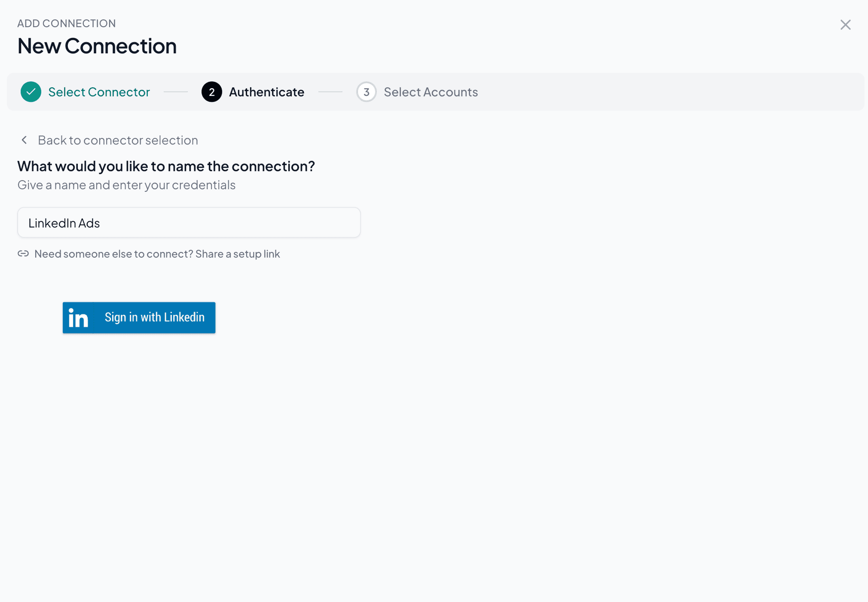Click the green checkmark step icon
Image resolution: width=868 pixels, height=602 pixels.
point(31,92)
